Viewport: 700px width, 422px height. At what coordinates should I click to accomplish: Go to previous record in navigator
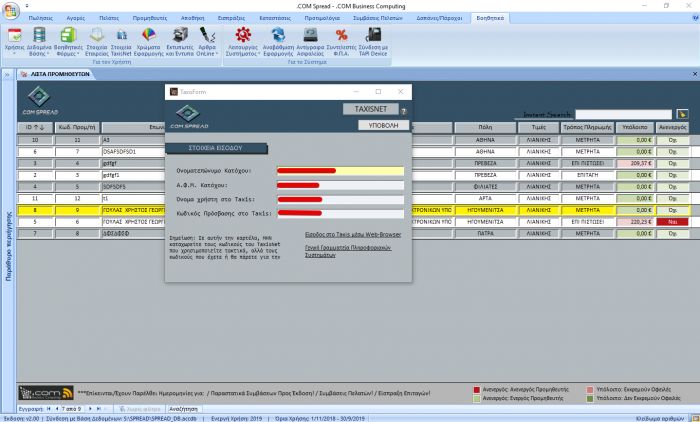[x=57, y=409]
